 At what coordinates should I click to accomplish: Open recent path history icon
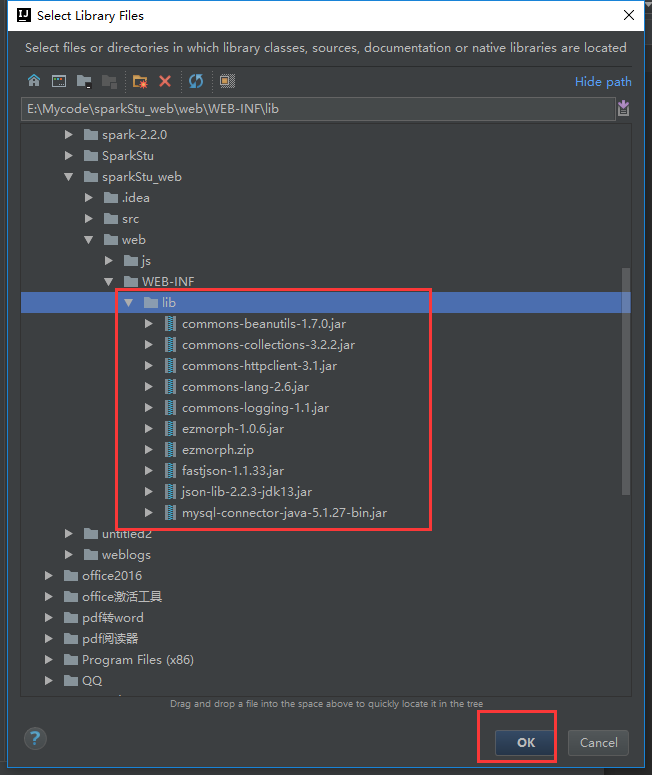624,108
